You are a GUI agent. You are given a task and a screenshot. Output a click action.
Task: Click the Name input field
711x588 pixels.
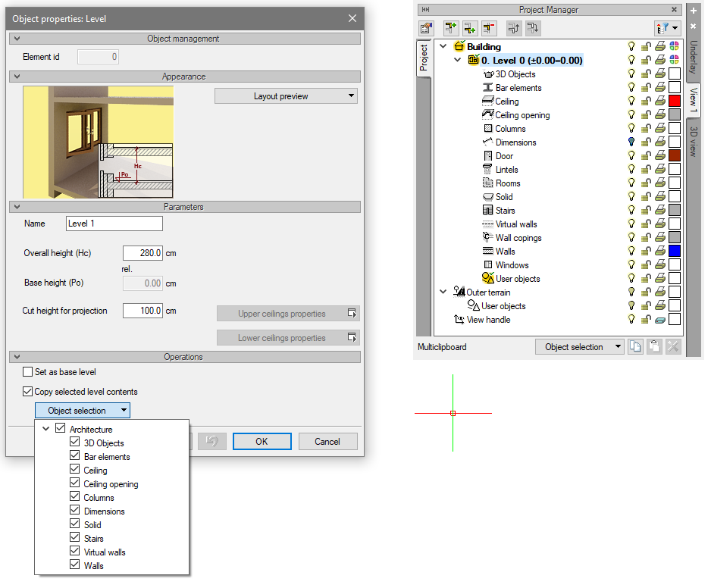(x=114, y=224)
